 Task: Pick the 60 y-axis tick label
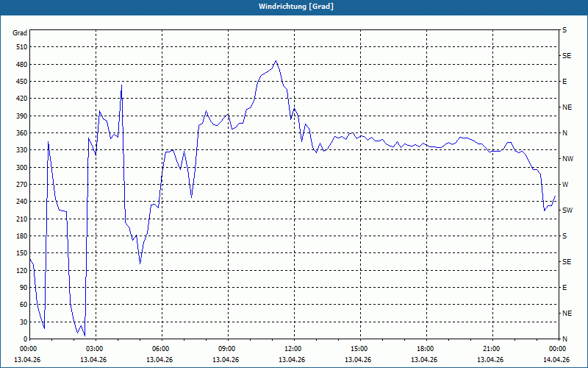point(24,305)
